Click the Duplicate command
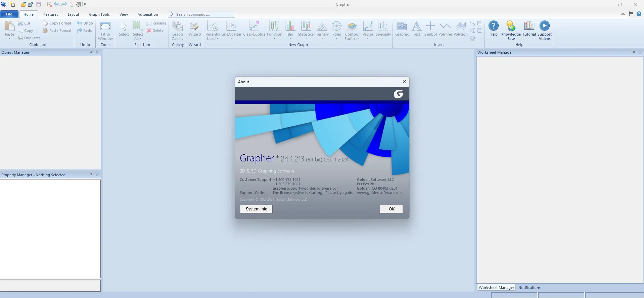 (x=29, y=38)
